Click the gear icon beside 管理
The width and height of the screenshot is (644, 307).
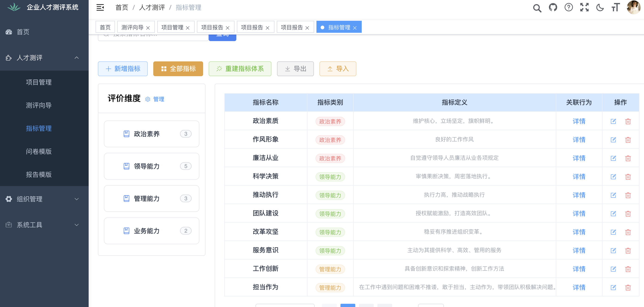tap(147, 99)
